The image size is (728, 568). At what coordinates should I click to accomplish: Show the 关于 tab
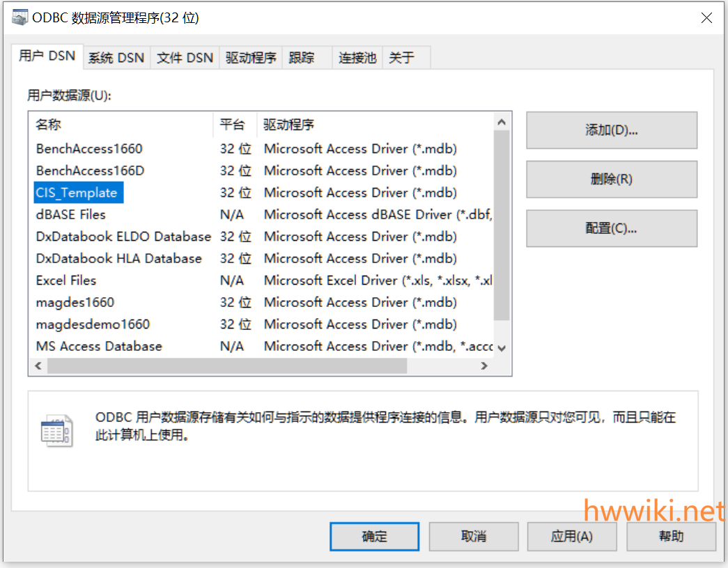click(401, 58)
